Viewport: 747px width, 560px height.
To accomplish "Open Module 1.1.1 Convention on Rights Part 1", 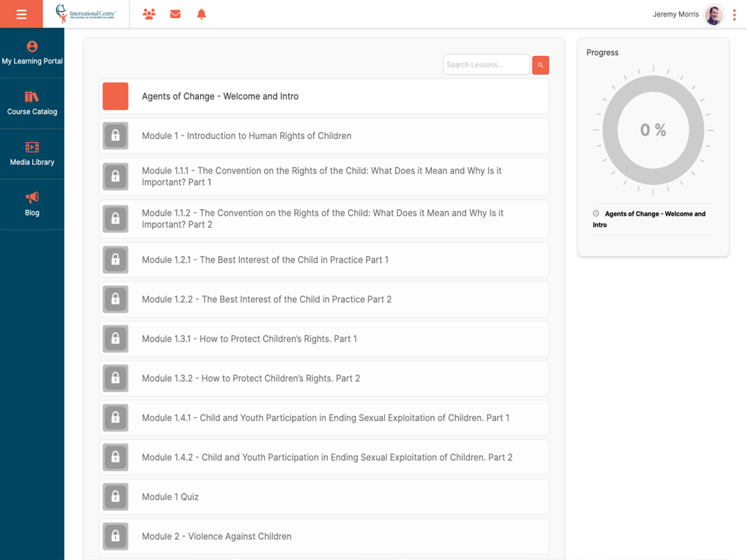I will (324, 177).
